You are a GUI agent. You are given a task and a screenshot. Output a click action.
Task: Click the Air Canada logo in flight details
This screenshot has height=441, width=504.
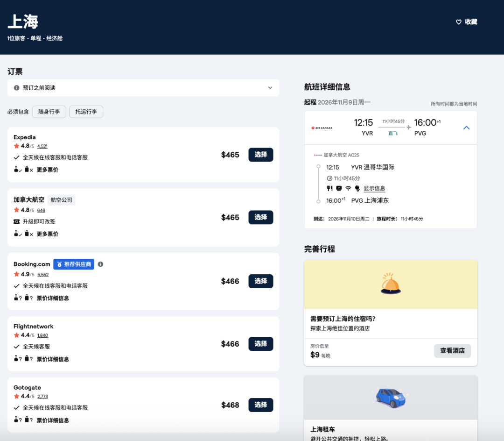click(322, 128)
